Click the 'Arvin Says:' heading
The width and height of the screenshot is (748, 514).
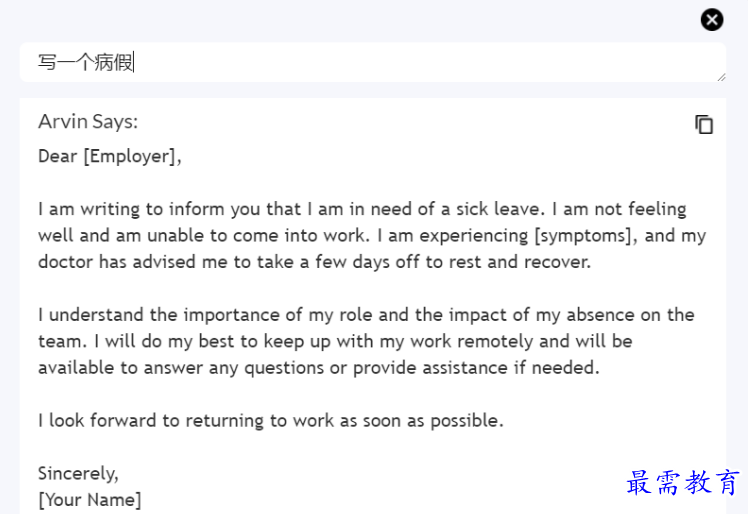[x=88, y=121]
